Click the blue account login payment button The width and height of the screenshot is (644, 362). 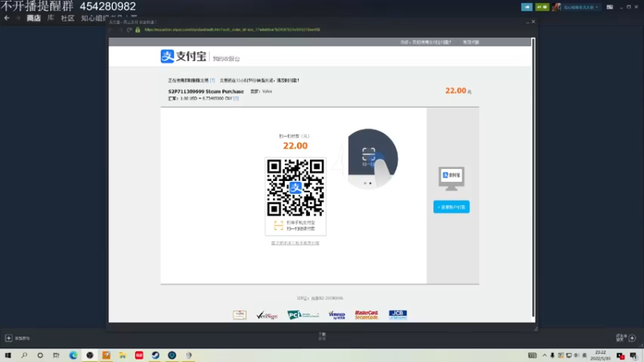[x=451, y=207]
